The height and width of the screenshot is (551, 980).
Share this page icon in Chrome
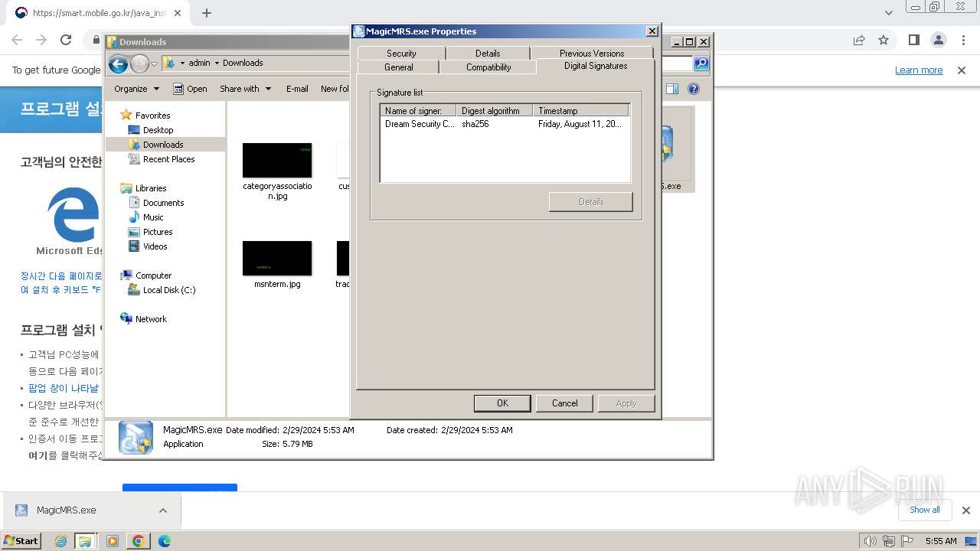click(859, 40)
